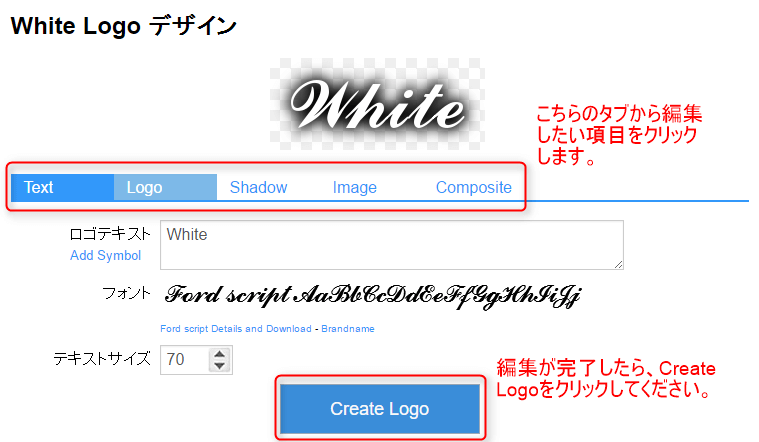Switch to the Text tab
The height and width of the screenshot is (442, 759).
[x=40, y=187]
